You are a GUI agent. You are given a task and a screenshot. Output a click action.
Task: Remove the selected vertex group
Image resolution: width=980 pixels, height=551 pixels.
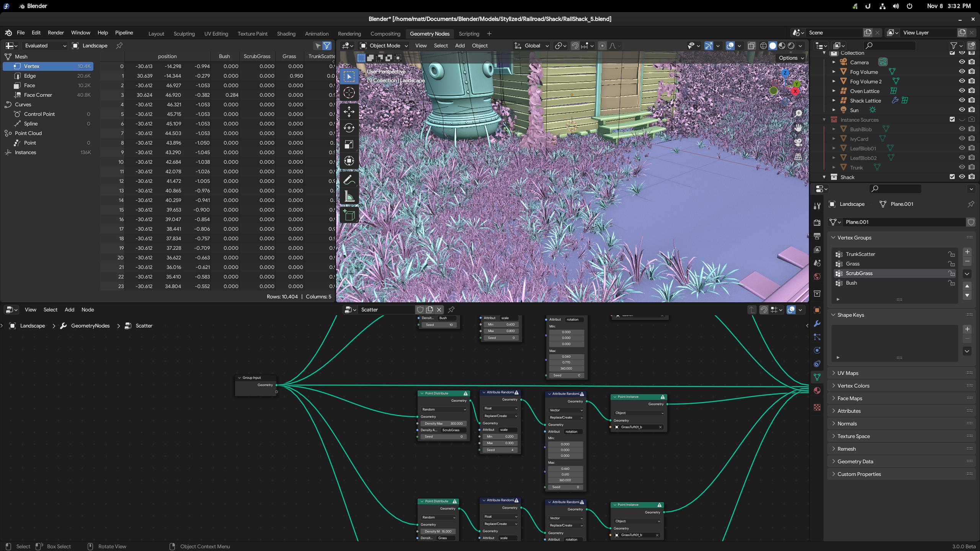(x=967, y=262)
